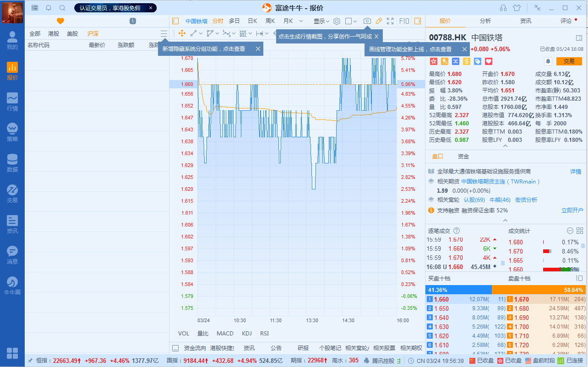Image resolution: width=588 pixels, height=367 pixels.
Task: Select the orange move cursor tool
Action: (x=182, y=33)
